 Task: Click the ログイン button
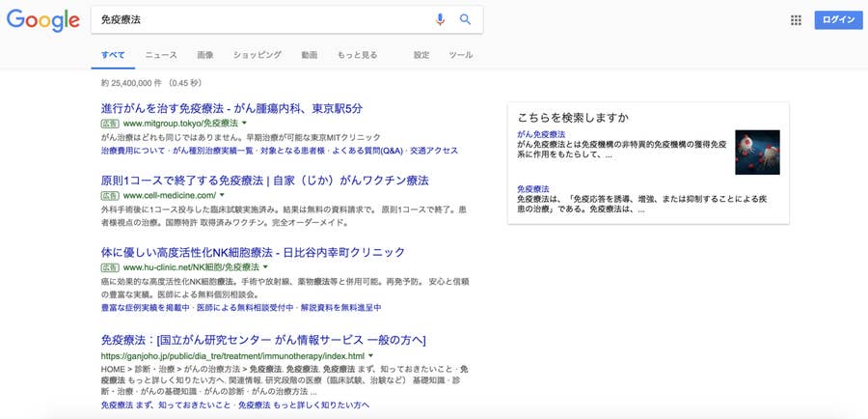[x=838, y=20]
